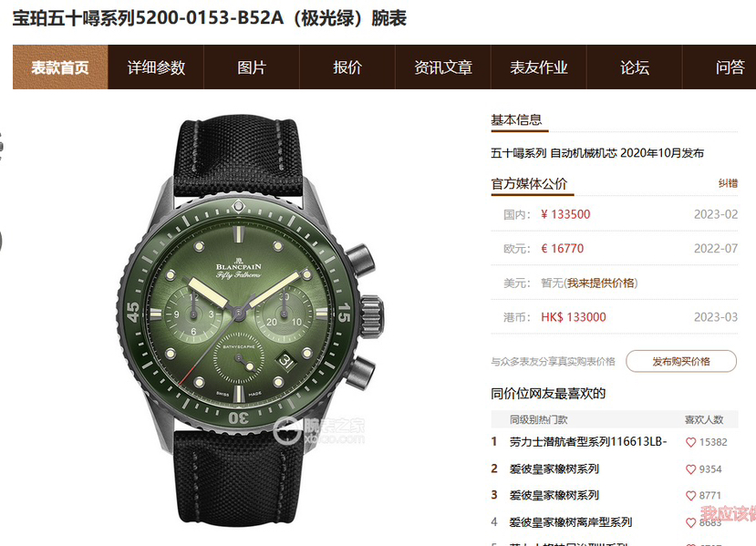Go to the 报价 tab
The width and height of the screenshot is (756, 546).
click(x=347, y=67)
